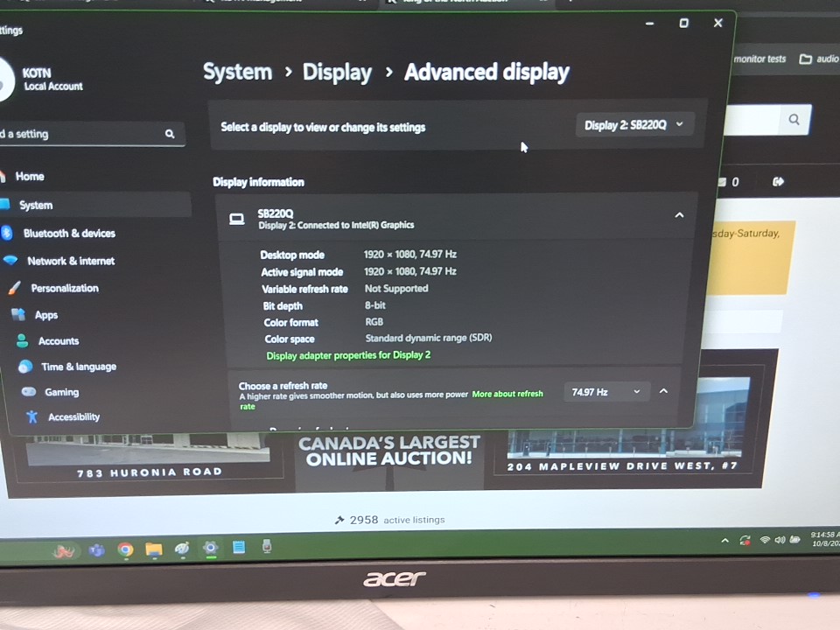Click the browser search magnifier button

coord(794,120)
